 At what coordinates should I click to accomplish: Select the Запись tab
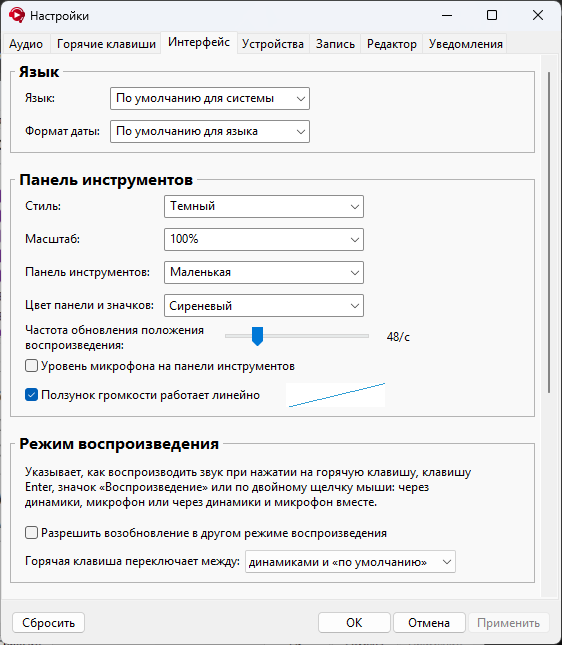pos(335,44)
